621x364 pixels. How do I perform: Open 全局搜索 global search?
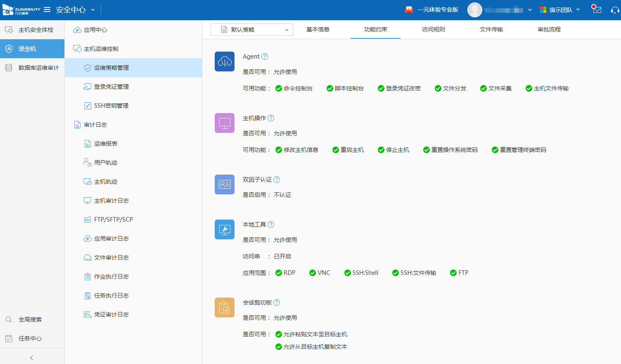point(30,319)
